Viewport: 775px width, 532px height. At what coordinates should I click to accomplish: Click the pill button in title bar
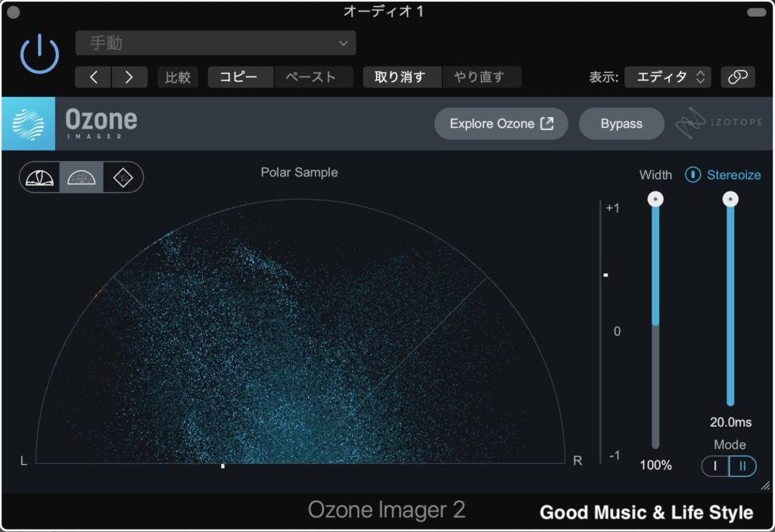pyautogui.click(x=756, y=12)
